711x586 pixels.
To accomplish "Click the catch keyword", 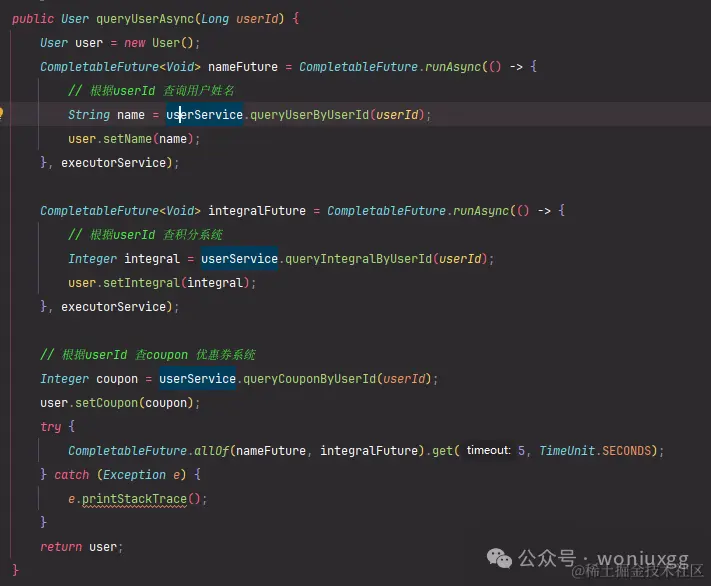I will pyautogui.click(x=72, y=474).
